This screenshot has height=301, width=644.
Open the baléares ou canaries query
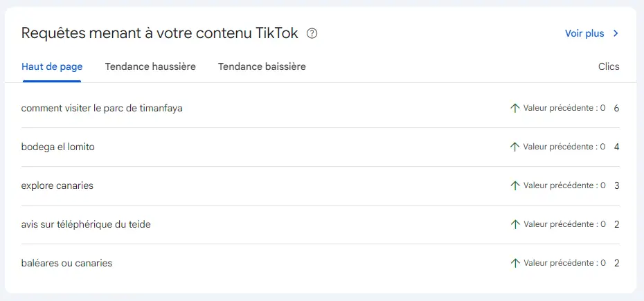(x=66, y=263)
